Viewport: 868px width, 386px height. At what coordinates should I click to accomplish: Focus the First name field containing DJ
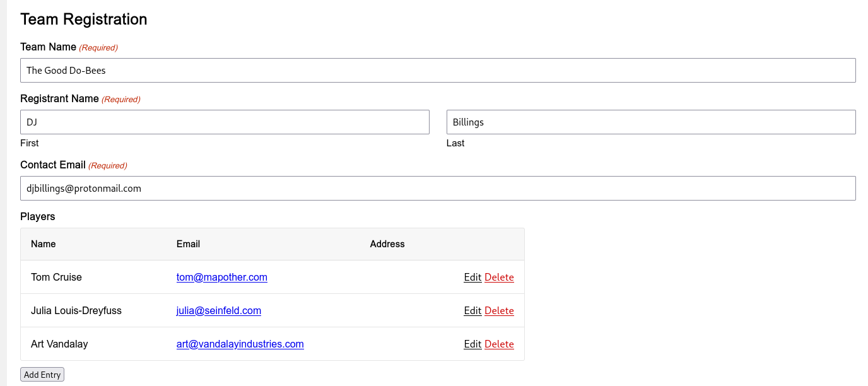[x=225, y=122]
